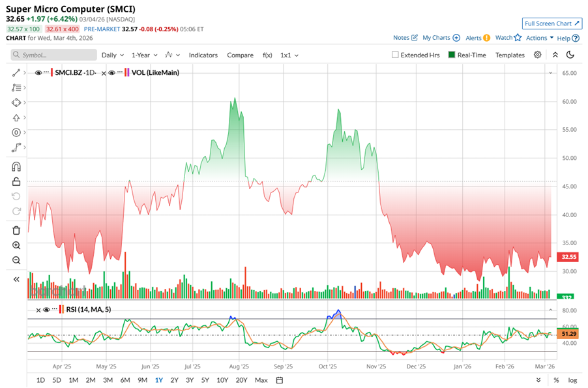The image size is (588, 388).
Task: Collapse the main chart pane arrow
Action: (550, 73)
